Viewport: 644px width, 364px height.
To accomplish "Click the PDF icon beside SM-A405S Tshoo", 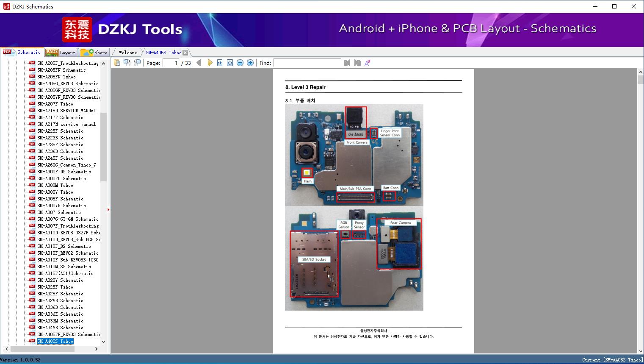I will coord(32,341).
